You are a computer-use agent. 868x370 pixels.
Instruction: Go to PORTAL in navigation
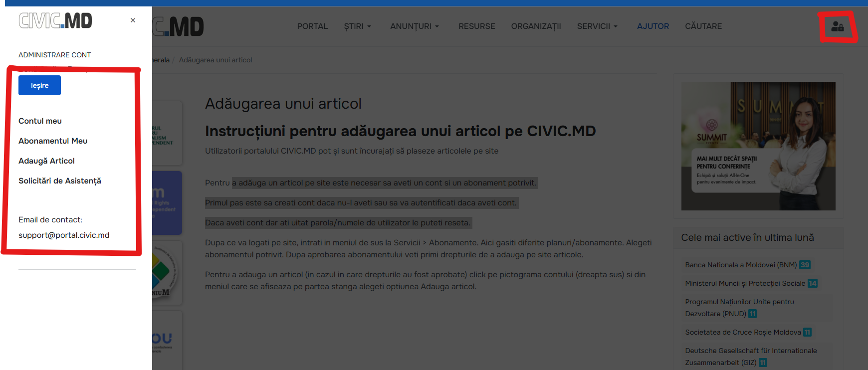click(x=312, y=26)
